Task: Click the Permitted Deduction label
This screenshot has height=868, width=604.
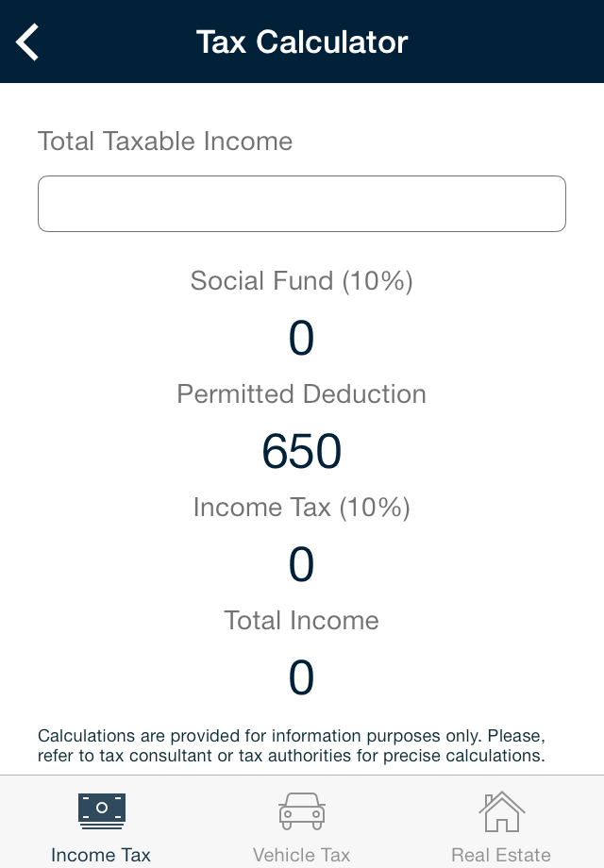Action: point(302,394)
